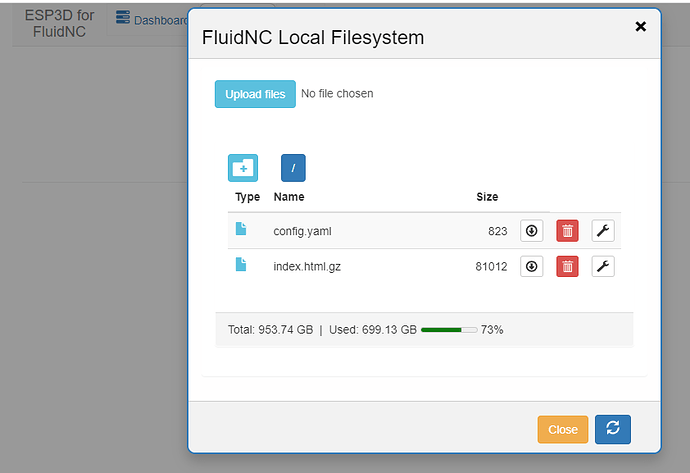This screenshot has width=690, height=473.
Task: Click the size value 823
Action: coord(497,231)
